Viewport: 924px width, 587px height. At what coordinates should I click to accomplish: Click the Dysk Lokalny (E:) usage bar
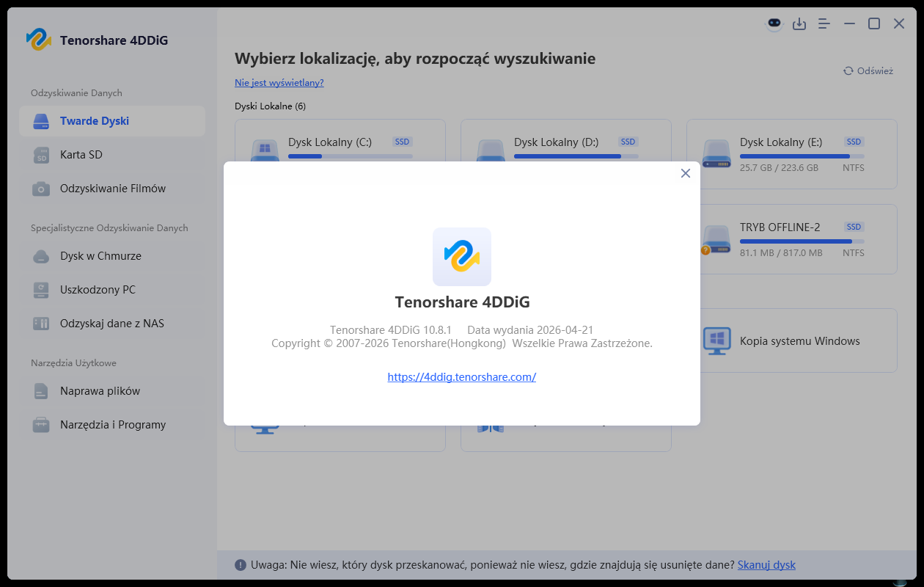[802, 156]
